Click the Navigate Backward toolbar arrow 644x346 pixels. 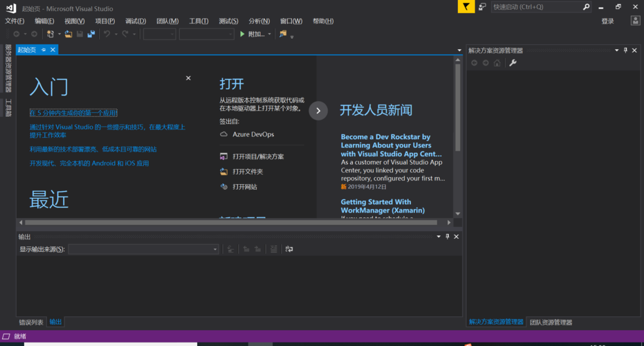tap(17, 34)
